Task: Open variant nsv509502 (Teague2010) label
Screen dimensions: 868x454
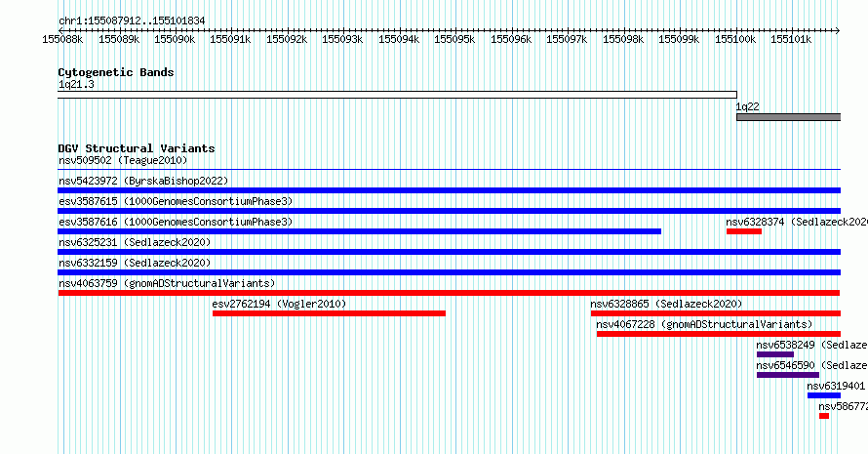Action: [x=123, y=160]
